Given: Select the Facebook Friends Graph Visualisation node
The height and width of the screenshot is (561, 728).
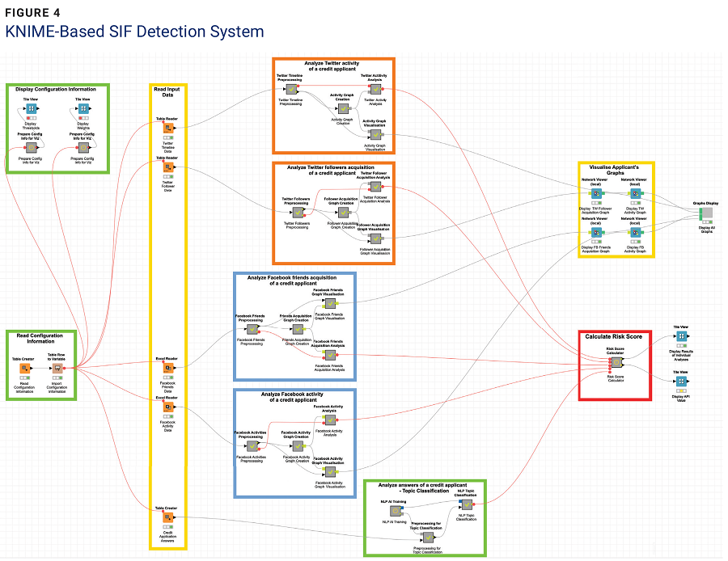Looking at the screenshot, I should (330, 303).
